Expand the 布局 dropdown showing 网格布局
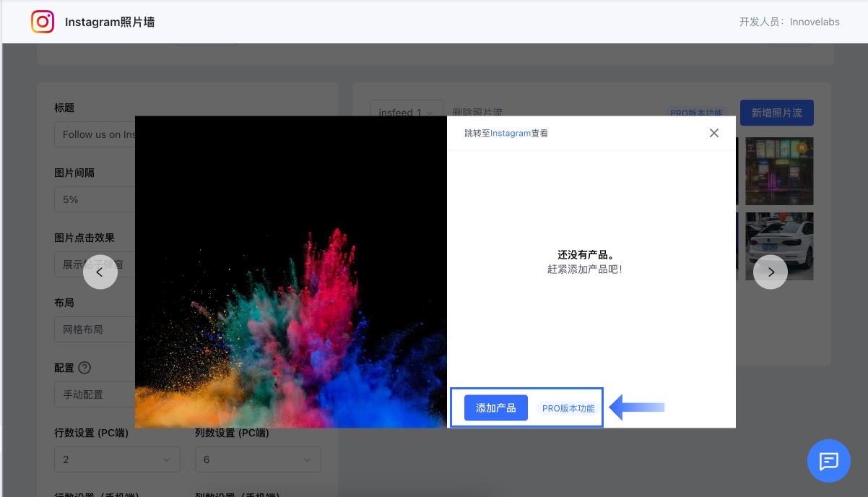 pos(94,329)
